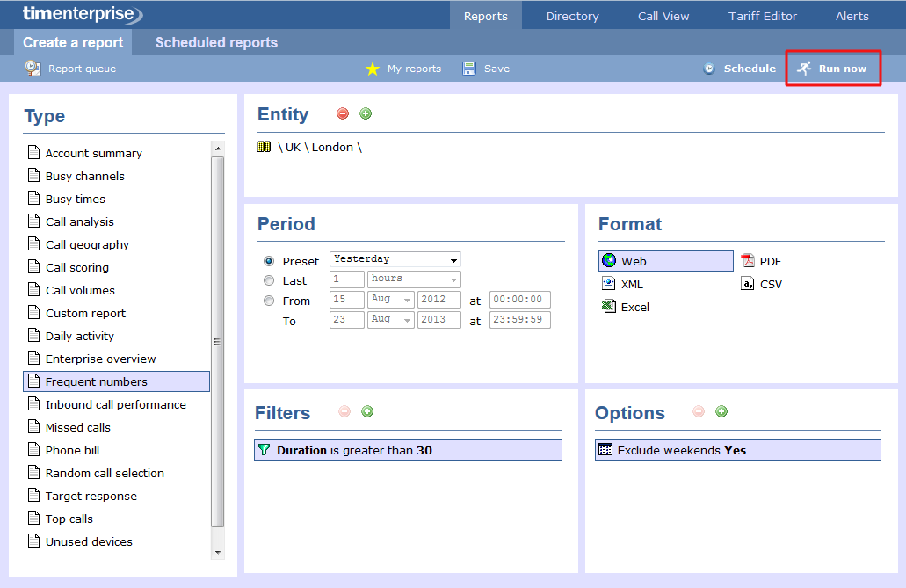Click the green add Filters icon
Viewport: 906px width, 588px height.
coord(367,411)
